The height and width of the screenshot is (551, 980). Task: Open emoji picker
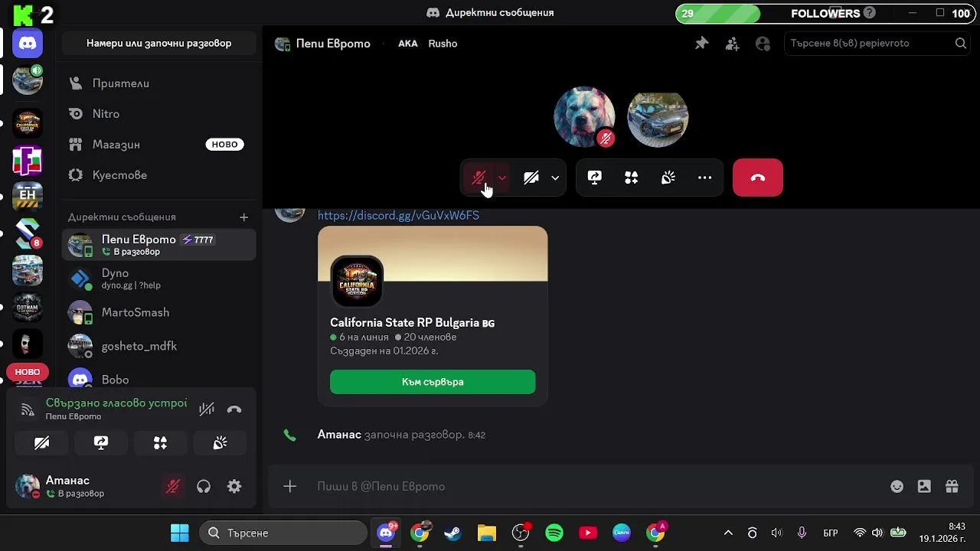click(897, 486)
